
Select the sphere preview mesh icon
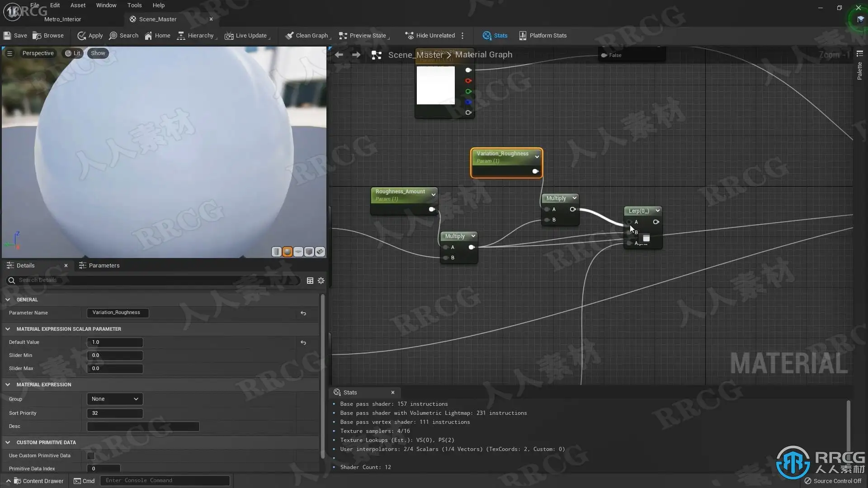(287, 252)
